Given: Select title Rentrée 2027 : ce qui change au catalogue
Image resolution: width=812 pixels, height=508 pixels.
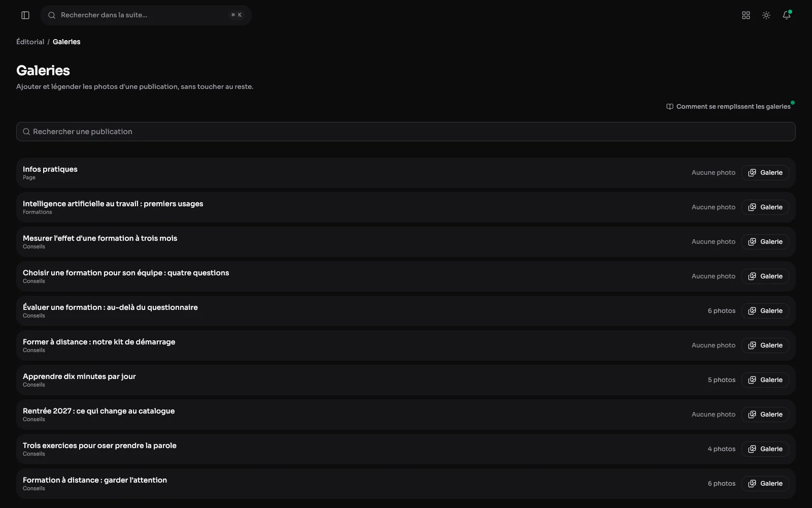Looking at the screenshot, I should [98, 411].
